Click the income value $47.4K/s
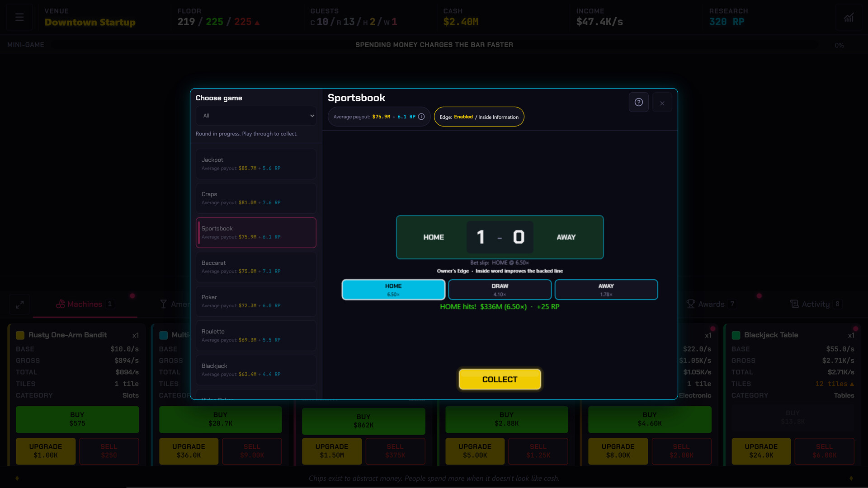Screen dimensions: 868x488 599,22
